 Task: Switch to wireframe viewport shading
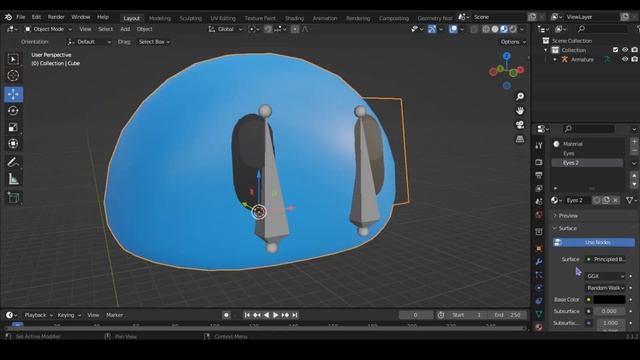[x=486, y=29]
